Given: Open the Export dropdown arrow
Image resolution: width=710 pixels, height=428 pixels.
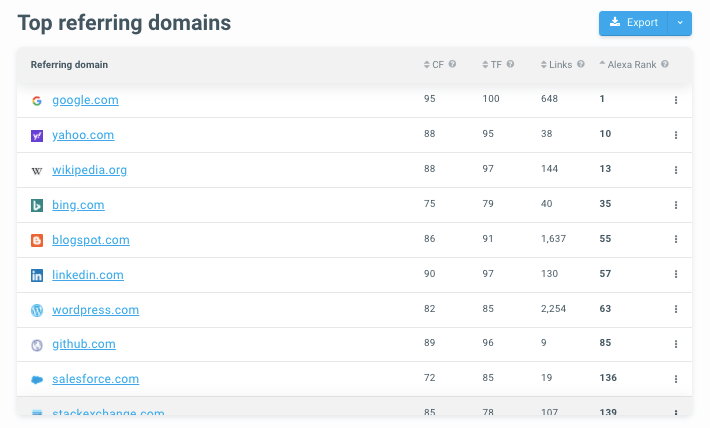Looking at the screenshot, I should (679, 23).
